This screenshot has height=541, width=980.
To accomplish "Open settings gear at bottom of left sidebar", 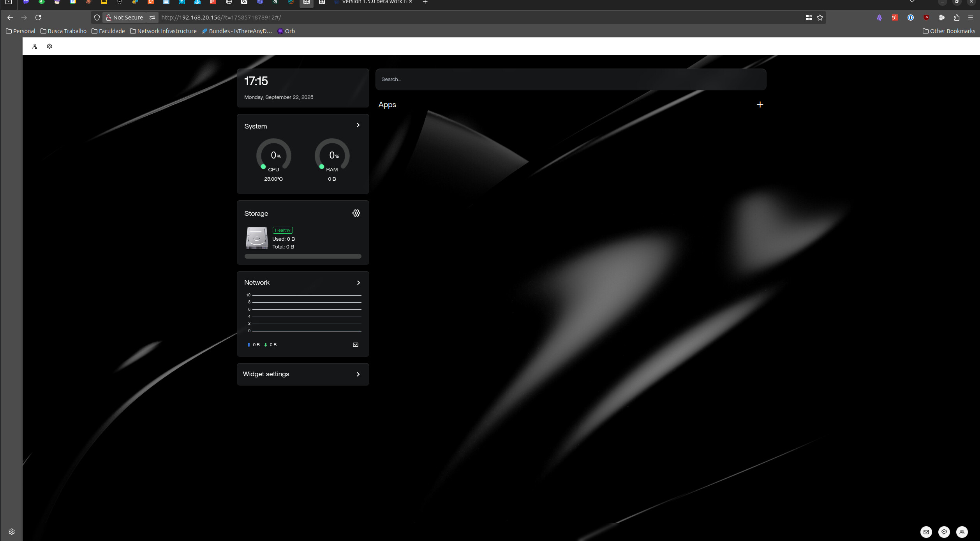I will point(12,532).
